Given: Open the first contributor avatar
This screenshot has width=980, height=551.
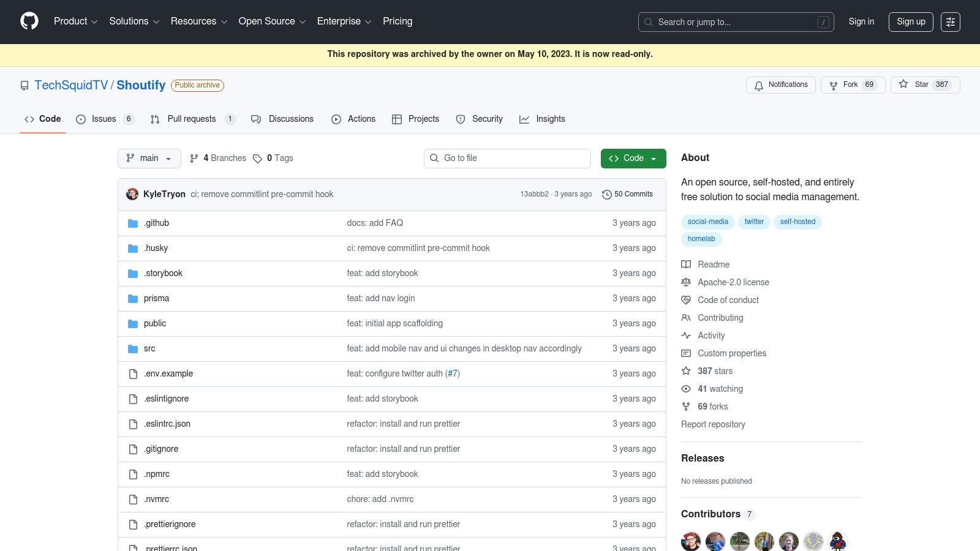Looking at the screenshot, I should click(691, 541).
